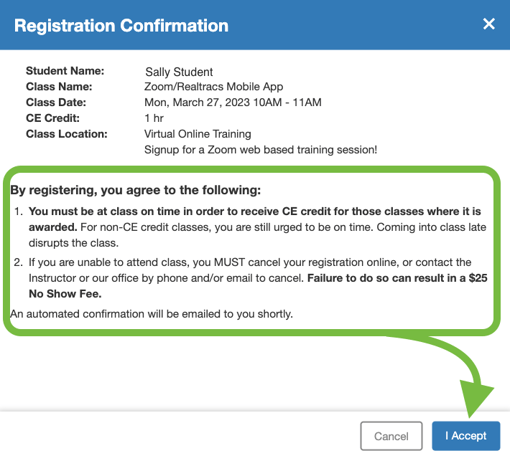Select the Zoom/Realtracs Mobile App class name

click(x=214, y=86)
